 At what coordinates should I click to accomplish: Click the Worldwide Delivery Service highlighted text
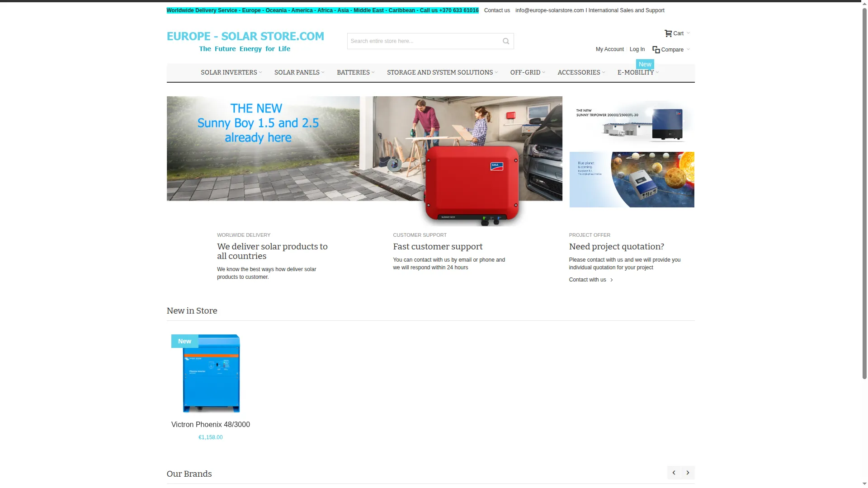322,10
